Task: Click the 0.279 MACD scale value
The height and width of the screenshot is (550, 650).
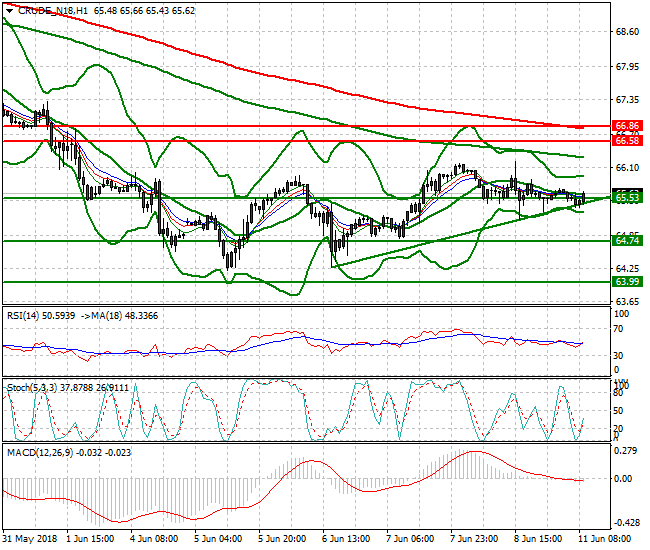Action: tap(627, 451)
